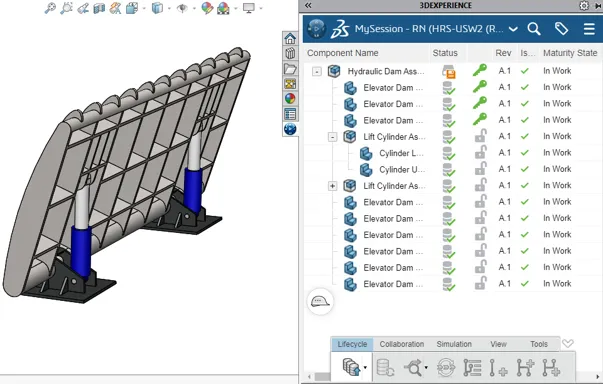Open the Home task pane tab
The image size is (603, 384).
click(290, 38)
